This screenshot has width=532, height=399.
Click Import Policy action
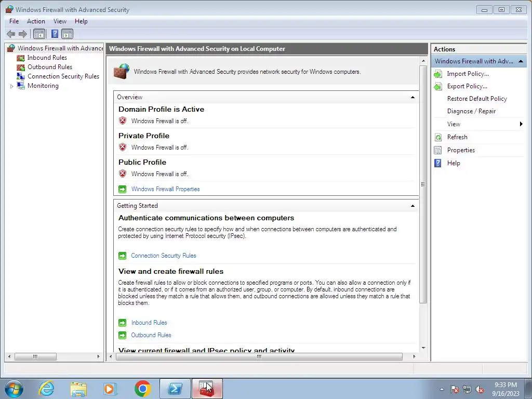point(468,74)
